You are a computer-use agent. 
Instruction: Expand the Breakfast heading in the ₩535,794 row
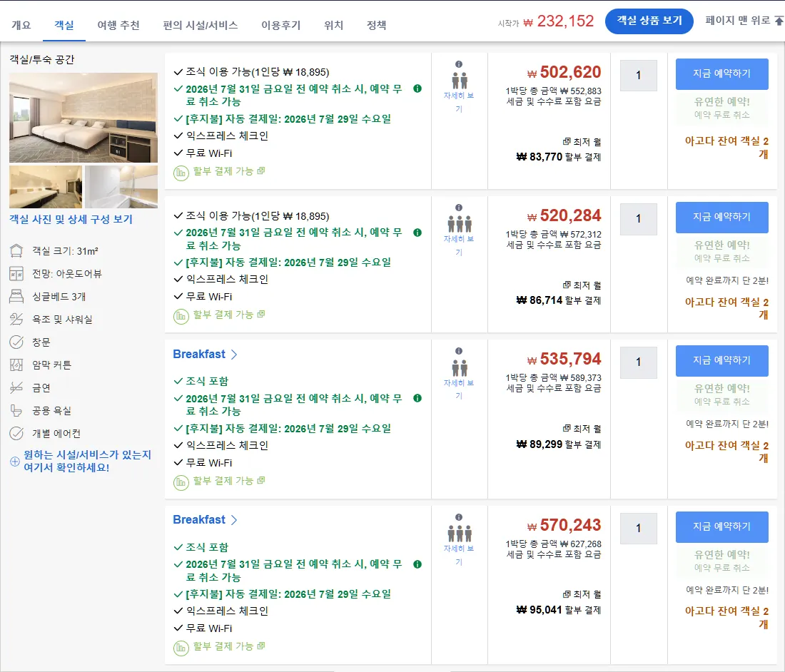205,355
